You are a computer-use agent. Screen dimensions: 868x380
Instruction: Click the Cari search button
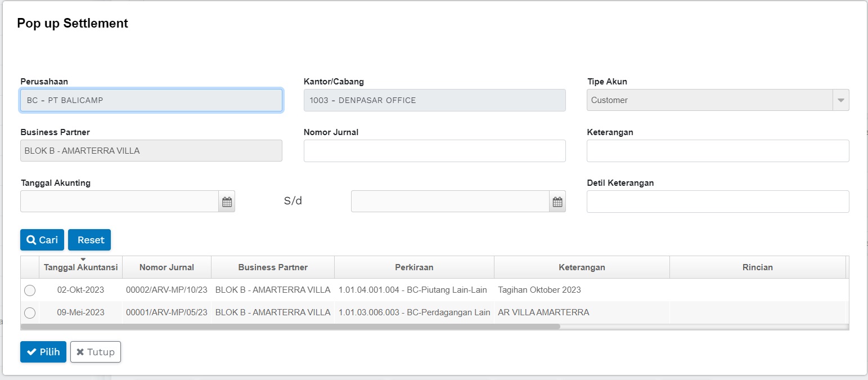(x=42, y=240)
